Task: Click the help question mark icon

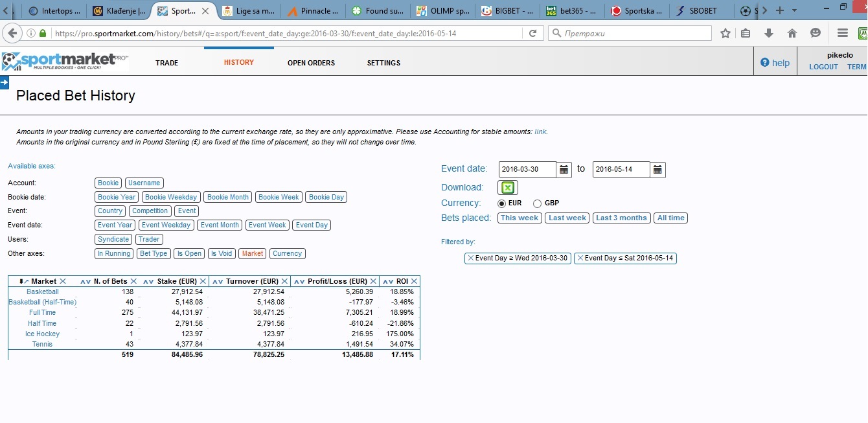Action: click(x=765, y=63)
